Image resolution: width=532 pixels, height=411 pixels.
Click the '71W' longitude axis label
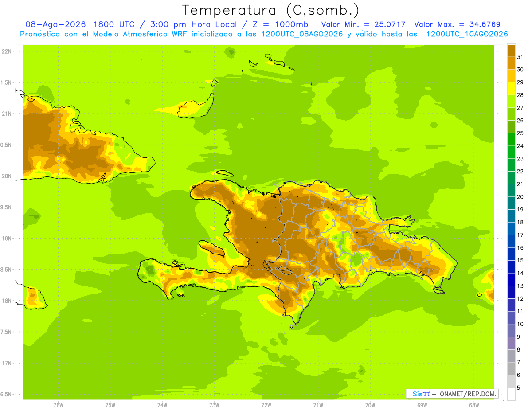pyautogui.click(x=318, y=405)
